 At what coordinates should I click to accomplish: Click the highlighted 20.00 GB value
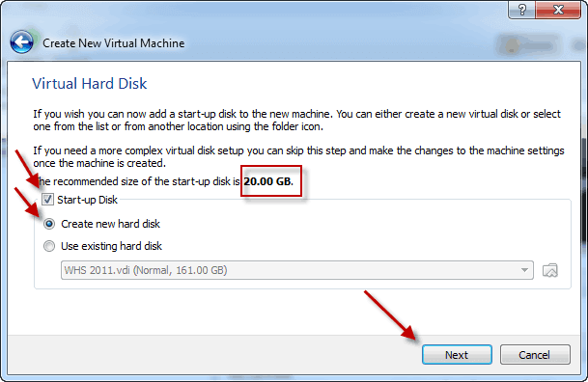pyautogui.click(x=268, y=181)
